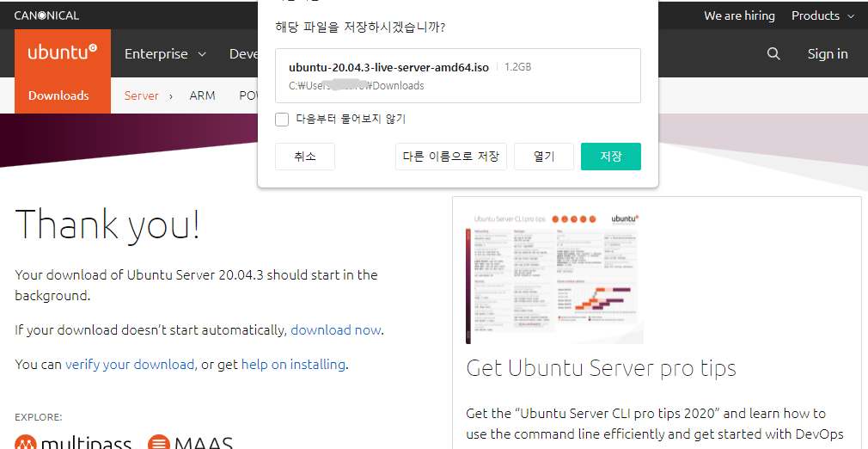Screen dimensions: 868x449
Task: Click the Ubuntu Server CLI pro tips thumbnail
Action: tap(554, 277)
